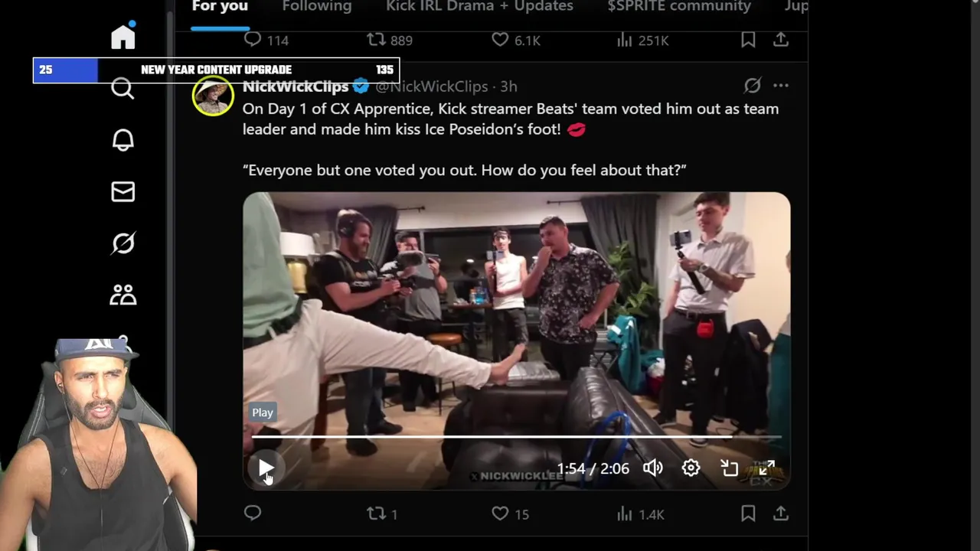Bookmark the NickWickClips post
Screen dimensions: 980x551
coord(748,514)
